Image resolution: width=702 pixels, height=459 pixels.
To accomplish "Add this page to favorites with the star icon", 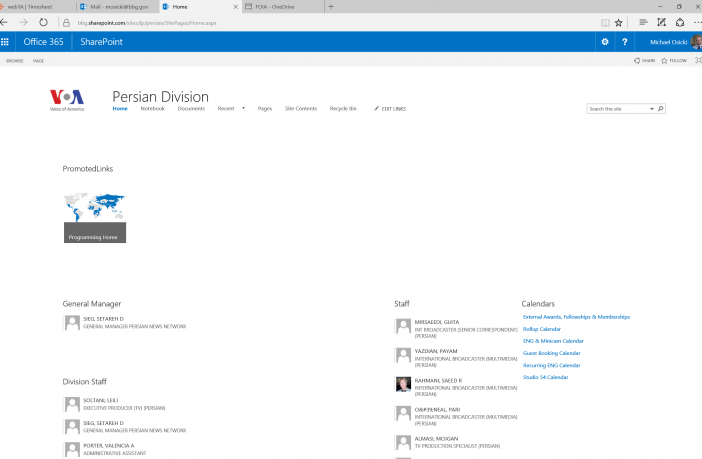I will (619, 23).
